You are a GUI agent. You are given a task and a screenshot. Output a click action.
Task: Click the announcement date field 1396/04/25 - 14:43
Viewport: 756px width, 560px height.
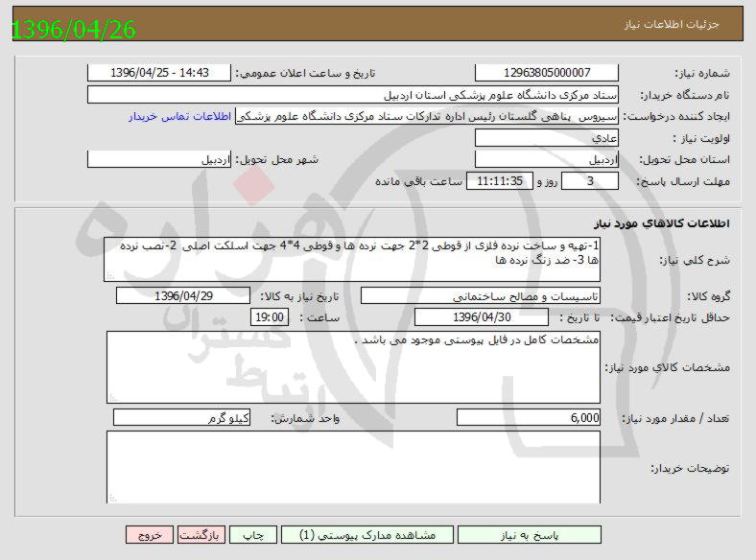pos(159,73)
